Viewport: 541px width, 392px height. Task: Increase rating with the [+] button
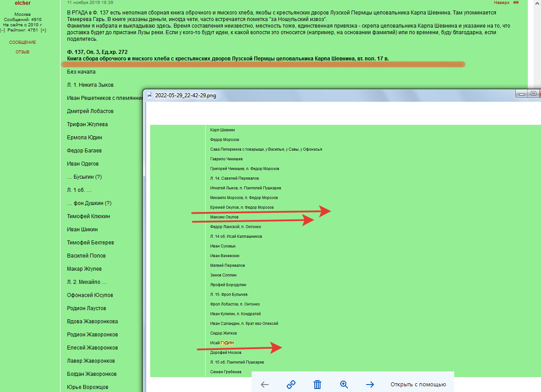pos(43,30)
